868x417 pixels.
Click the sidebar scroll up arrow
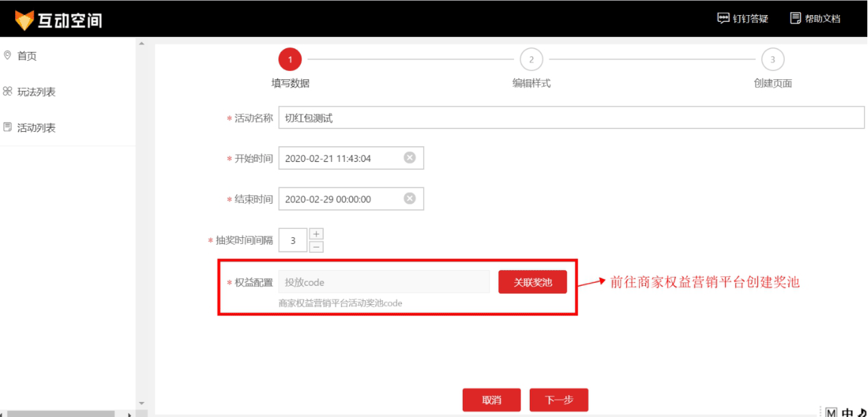(141, 44)
